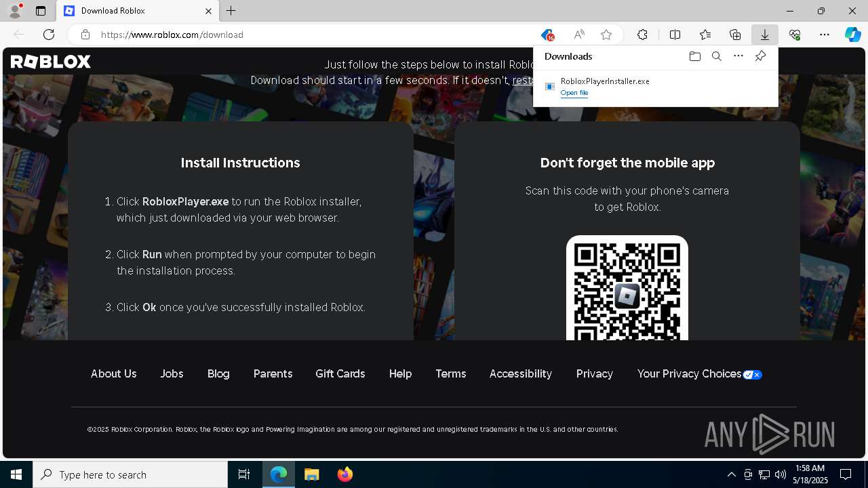The width and height of the screenshot is (868, 488).
Task: Search downloads using magnifier icon
Action: 716,56
